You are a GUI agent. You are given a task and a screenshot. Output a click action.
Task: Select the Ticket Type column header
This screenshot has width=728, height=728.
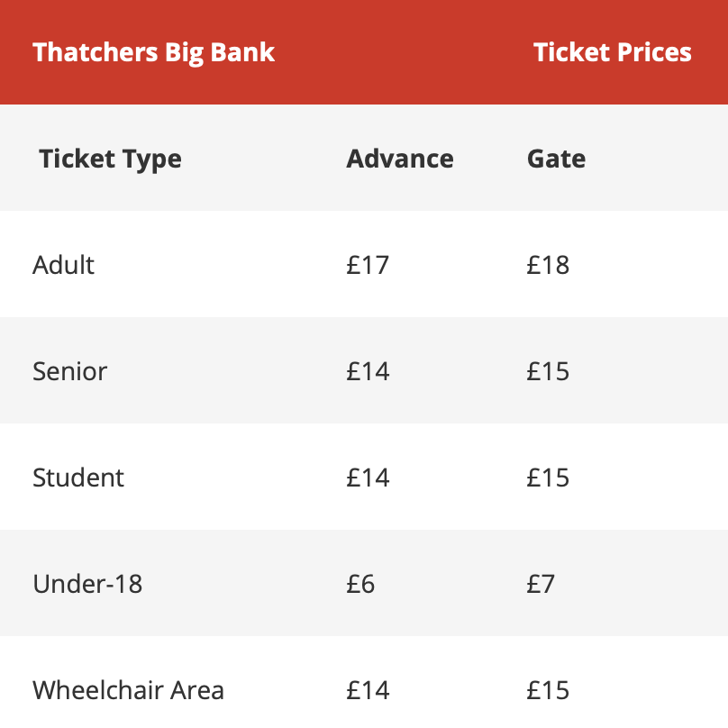click(111, 159)
